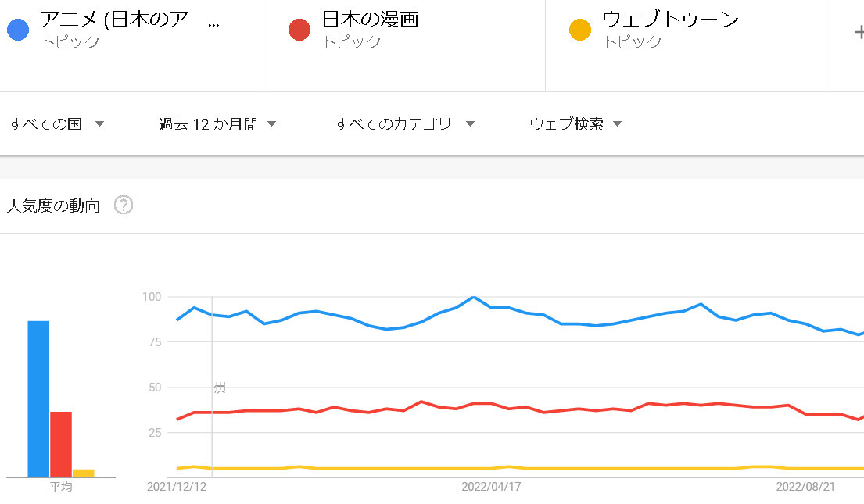This screenshot has height=504, width=864.
Task: Click the 2022/04/17 date axis label
Action: point(491,486)
